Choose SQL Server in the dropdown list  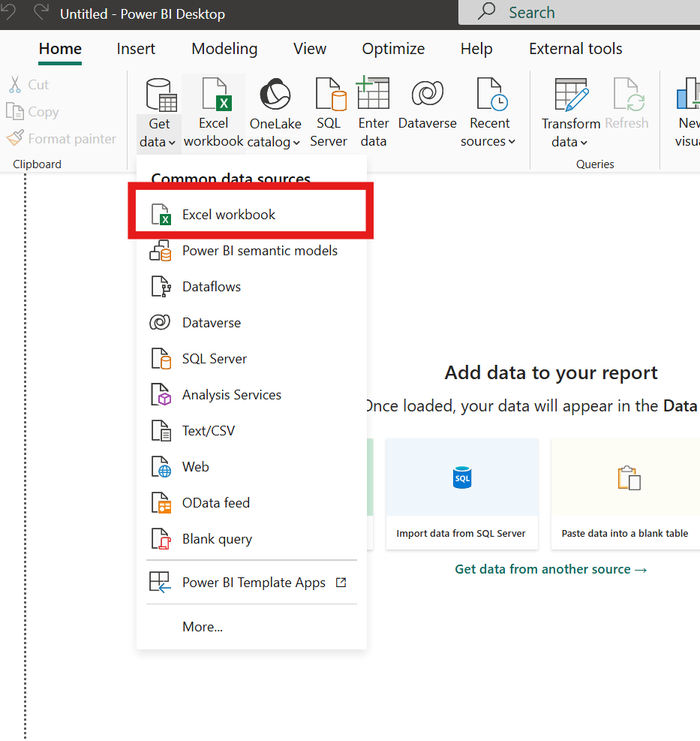pyautogui.click(x=251, y=359)
